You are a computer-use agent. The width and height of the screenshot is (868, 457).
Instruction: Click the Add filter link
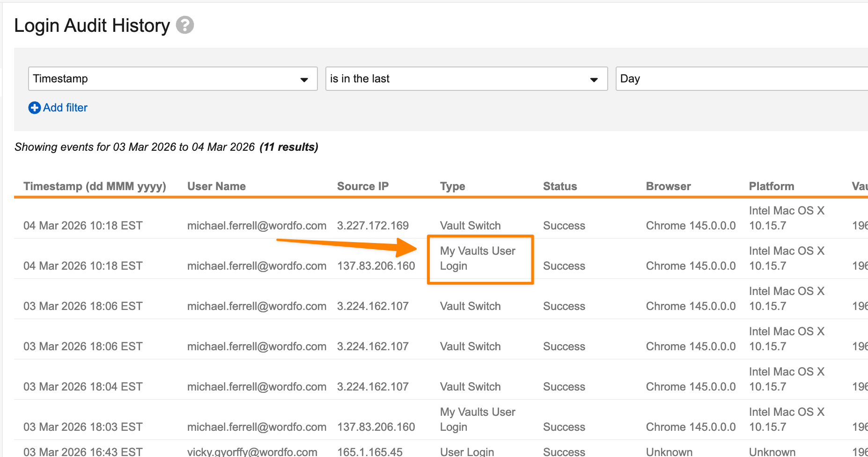click(x=65, y=108)
